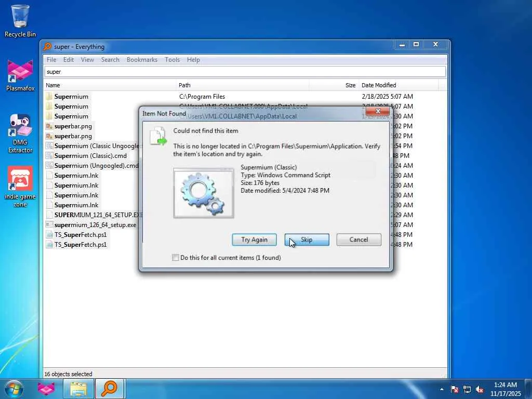
Task: Click the folder icon of Supermium in C:\Program Files
Action: click(49, 96)
